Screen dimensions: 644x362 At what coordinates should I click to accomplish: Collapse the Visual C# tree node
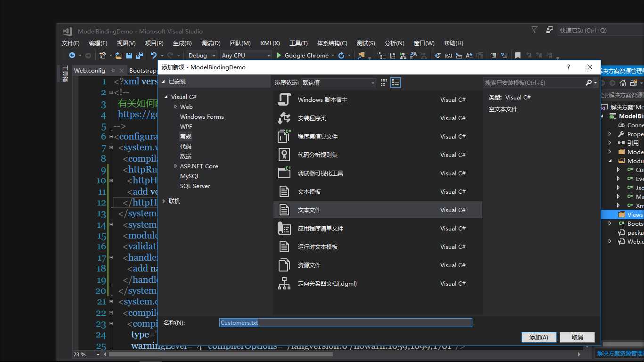point(166,97)
